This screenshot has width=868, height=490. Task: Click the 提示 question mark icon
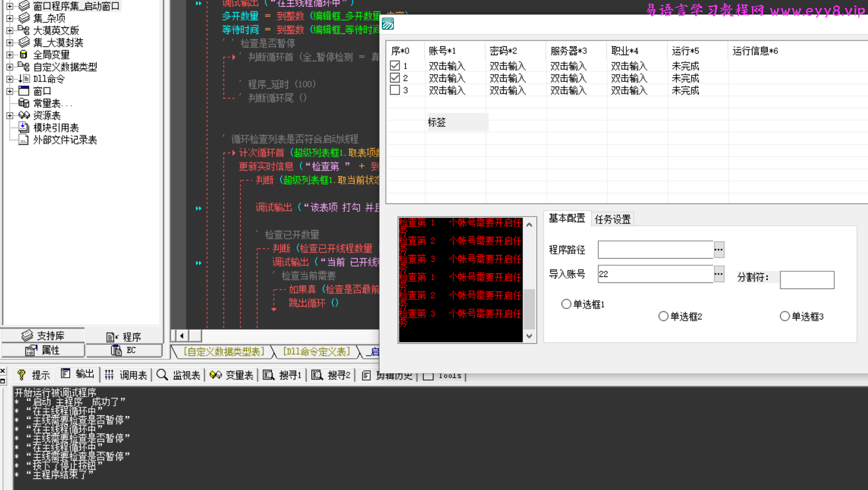[x=21, y=375]
